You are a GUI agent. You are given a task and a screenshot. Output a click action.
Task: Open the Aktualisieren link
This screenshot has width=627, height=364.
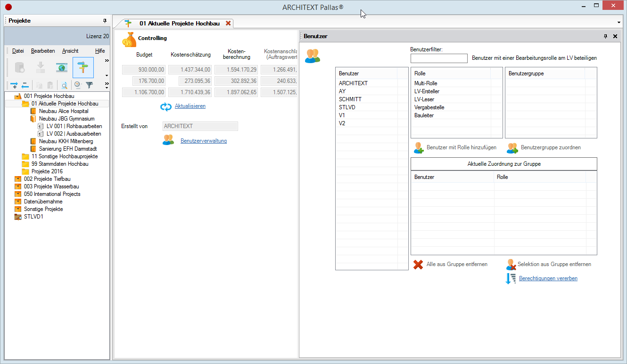[x=190, y=106]
